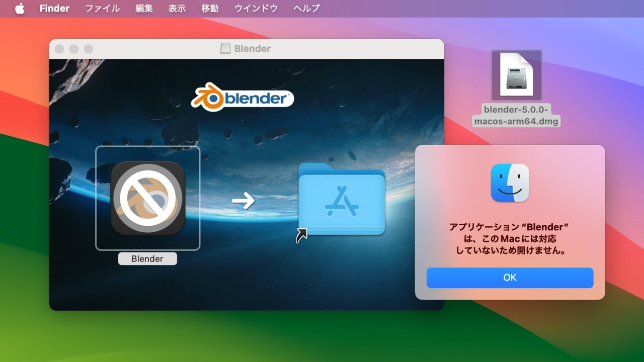This screenshot has width=644, height=362.
Task: Click the Blender label under the app icon
Action: pyautogui.click(x=147, y=258)
